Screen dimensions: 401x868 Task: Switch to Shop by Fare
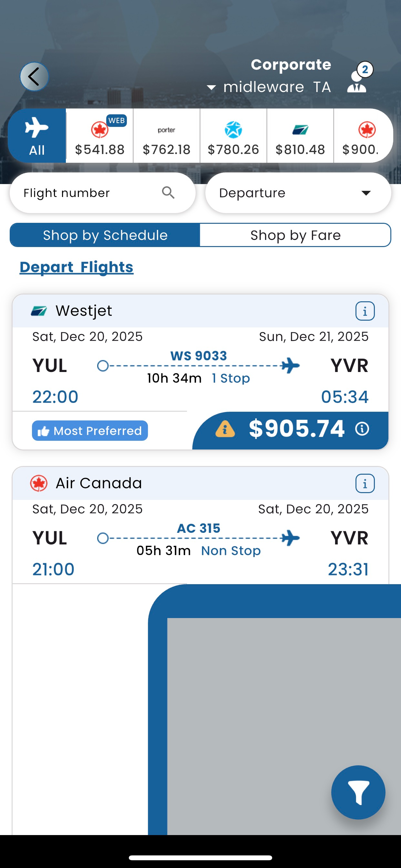295,235
